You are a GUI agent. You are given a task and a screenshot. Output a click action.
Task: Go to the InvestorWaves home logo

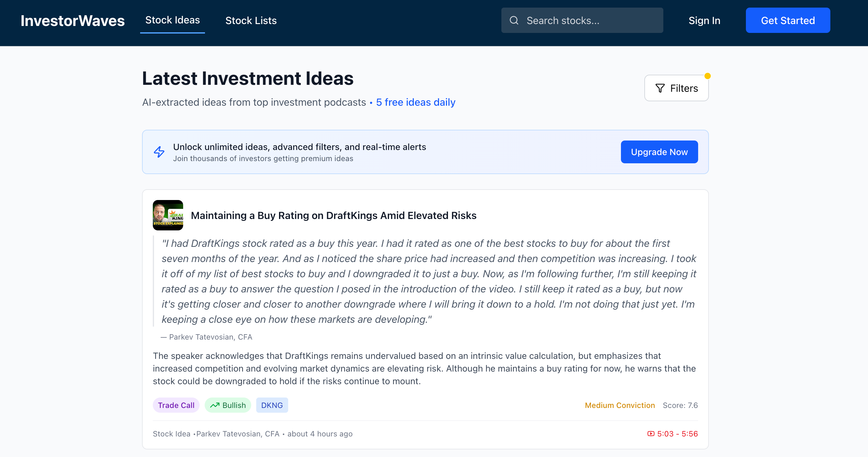pyautogui.click(x=72, y=21)
